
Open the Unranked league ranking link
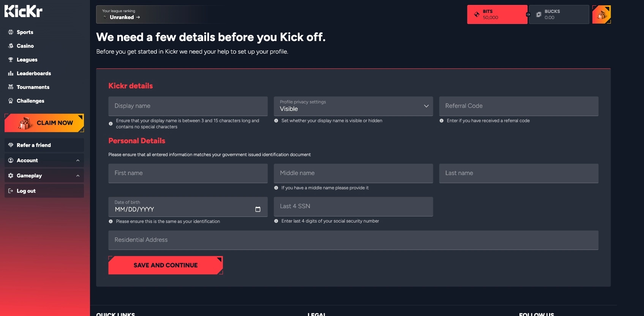click(125, 17)
